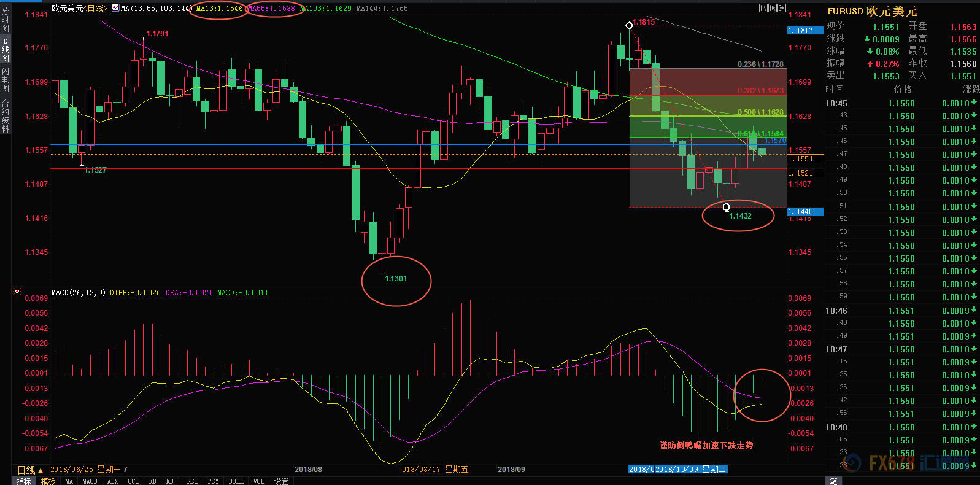Viewport: 980px width, 485px height.
Task: Click the MA13:1.1546 value label
Action: [220, 9]
